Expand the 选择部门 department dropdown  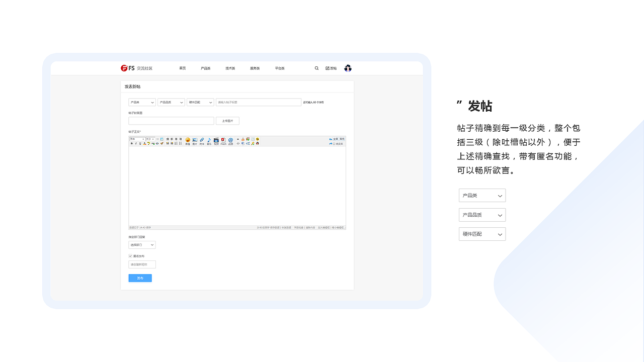coord(141,245)
